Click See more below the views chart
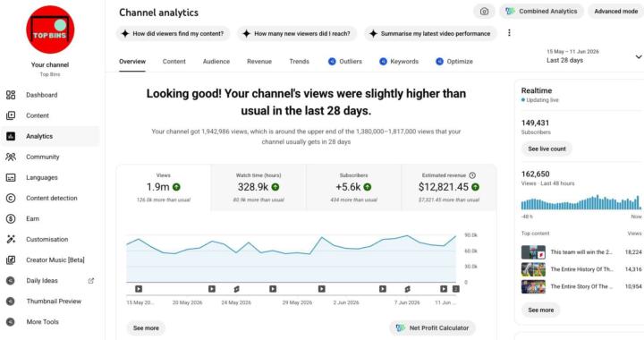 pos(146,328)
